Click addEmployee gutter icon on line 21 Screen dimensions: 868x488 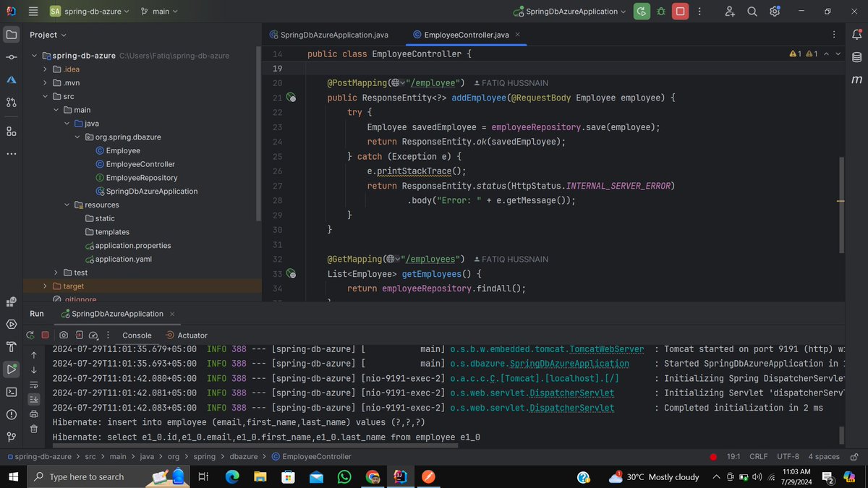[x=291, y=98]
